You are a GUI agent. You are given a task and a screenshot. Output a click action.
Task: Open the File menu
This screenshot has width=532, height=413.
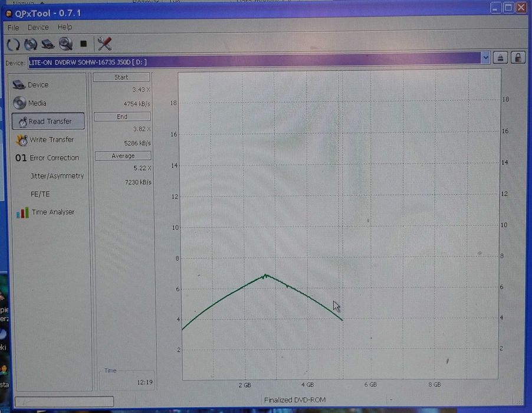pyautogui.click(x=13, y=28)
